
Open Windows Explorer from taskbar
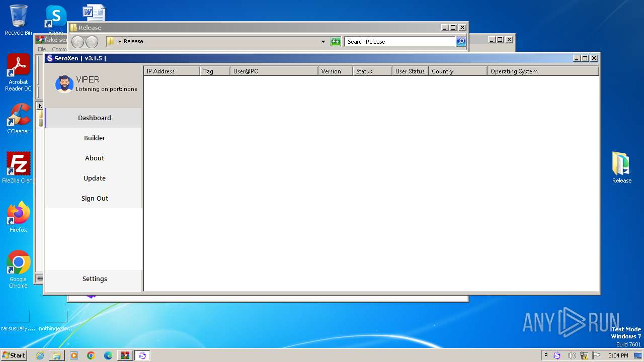tap(57, 355)
